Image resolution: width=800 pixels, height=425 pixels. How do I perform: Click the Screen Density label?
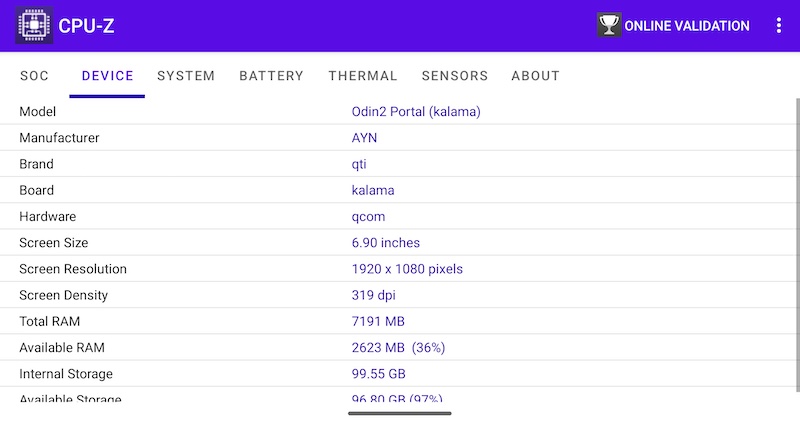(x=63, y=295)
